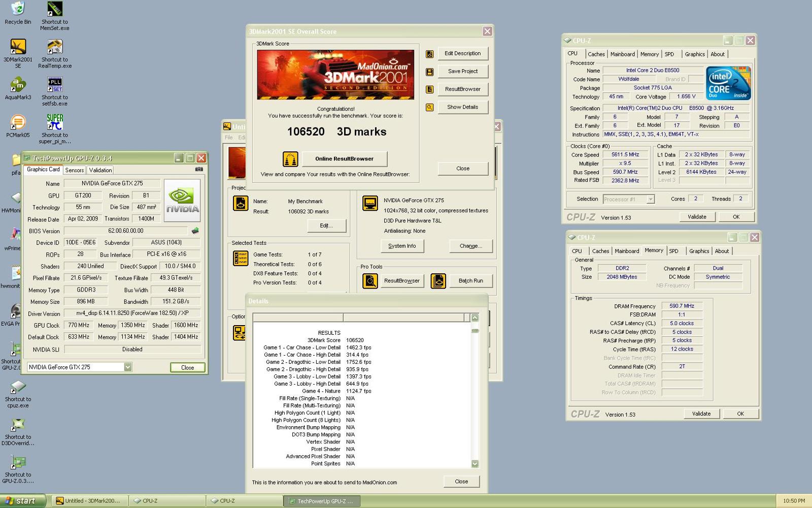Open Mainboard tab in top CPU-Z window

(x=623, y=54)
